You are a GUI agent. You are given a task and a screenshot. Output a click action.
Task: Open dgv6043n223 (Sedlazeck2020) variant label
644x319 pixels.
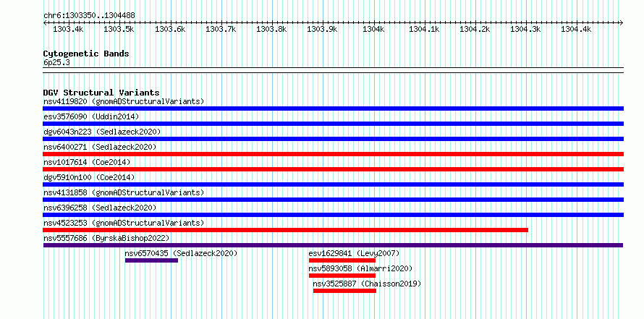(102, 132)
